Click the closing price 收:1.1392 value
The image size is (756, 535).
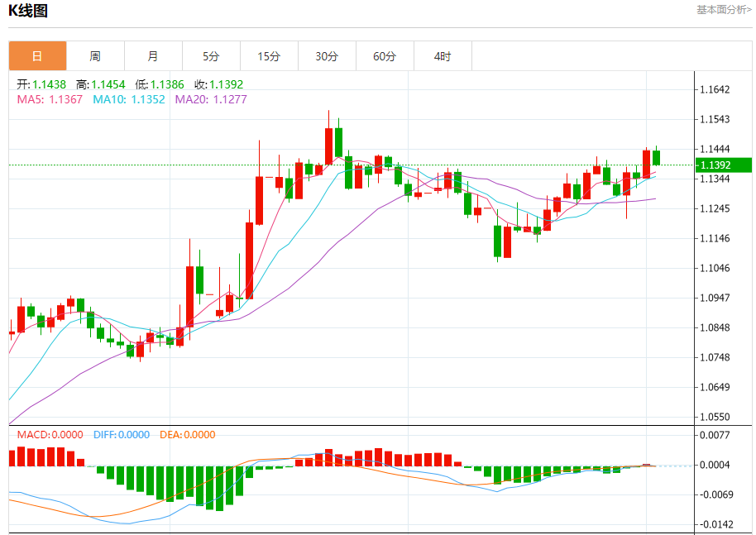pos(219,84)
